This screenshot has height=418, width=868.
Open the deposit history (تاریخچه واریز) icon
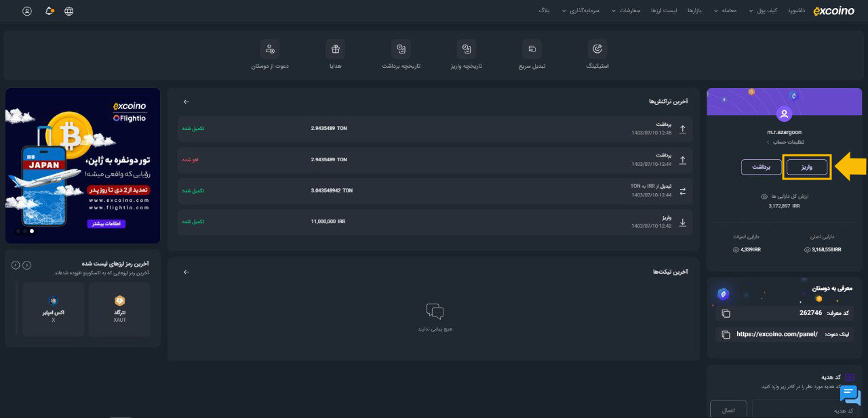coord(467,49)
